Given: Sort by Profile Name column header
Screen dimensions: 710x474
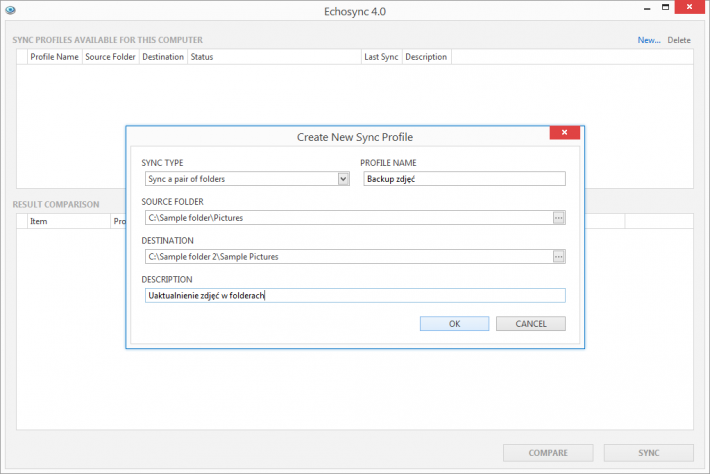Looking at the screenshot, I should pyautogui.click(x=54, y=57).
